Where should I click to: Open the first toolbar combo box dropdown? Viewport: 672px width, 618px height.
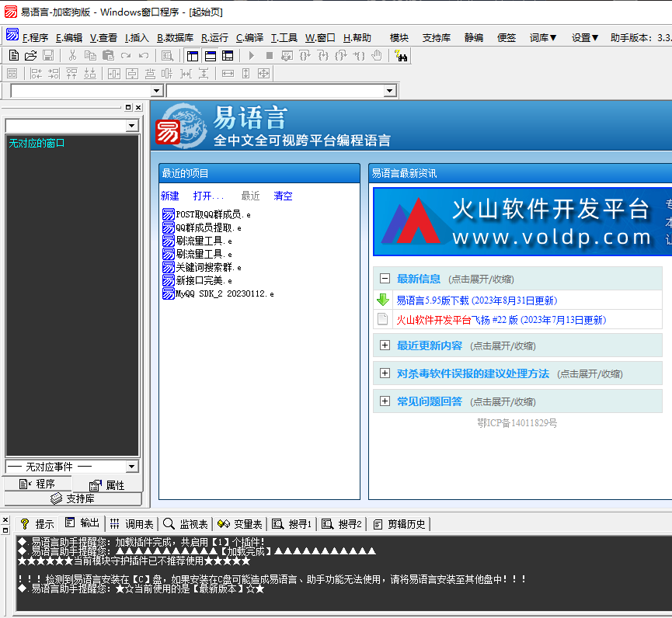156,91
